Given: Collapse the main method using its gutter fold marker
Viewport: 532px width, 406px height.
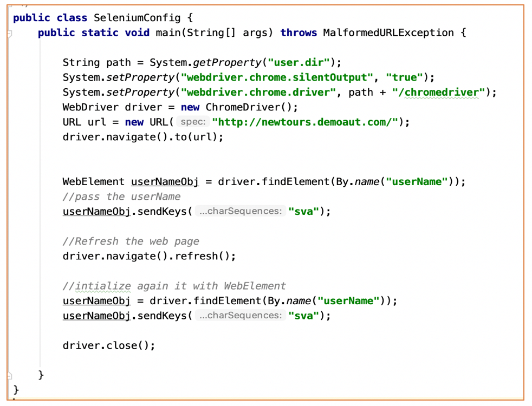Looking at the screenshot, I should click(x=10, y=34).
